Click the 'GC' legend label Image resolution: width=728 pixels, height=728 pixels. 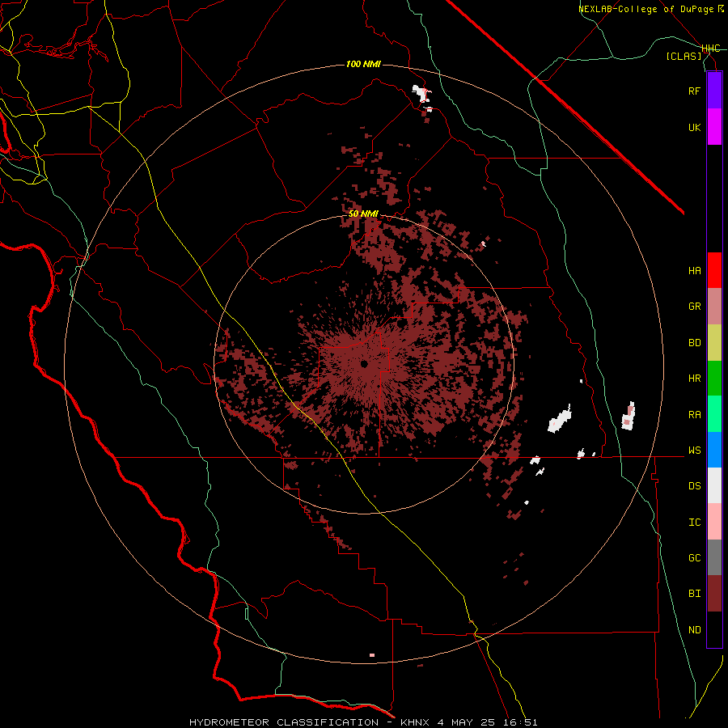pos(694,558)
